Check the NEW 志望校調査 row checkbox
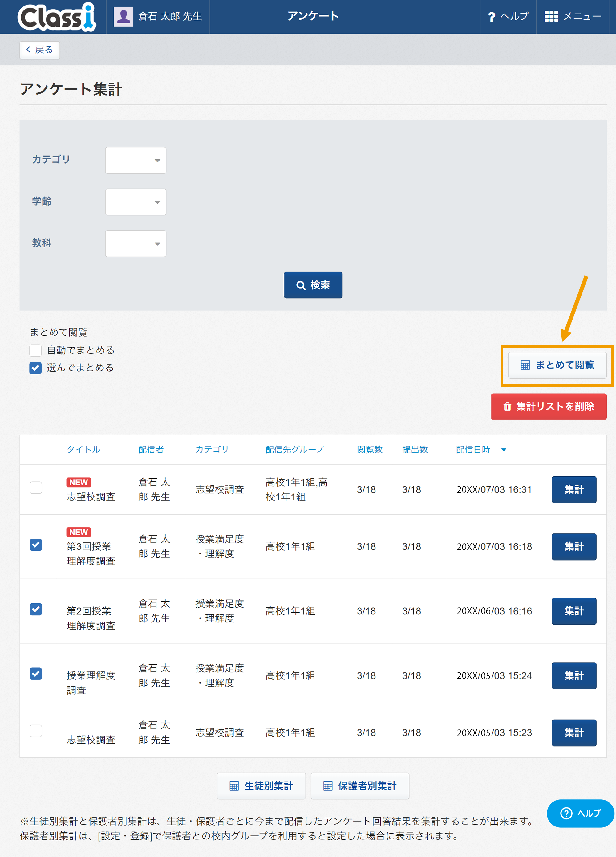Viewport: 616px width, 857px height. click(36, 488)
